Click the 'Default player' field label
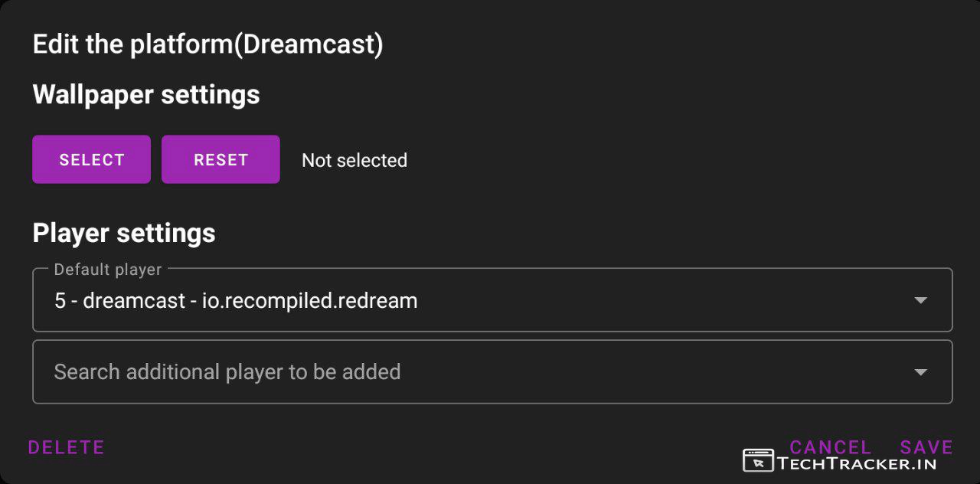The image size is (980, 484). (108, 270)
